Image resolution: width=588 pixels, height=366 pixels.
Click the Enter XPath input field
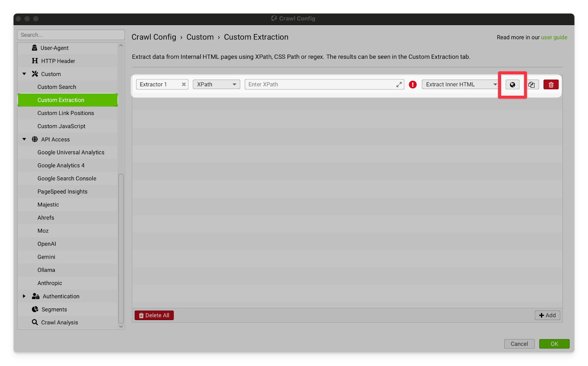point(320,84)
